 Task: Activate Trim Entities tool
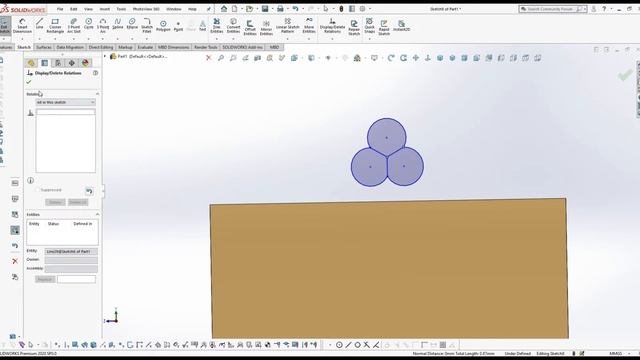[x=217, y=26]
